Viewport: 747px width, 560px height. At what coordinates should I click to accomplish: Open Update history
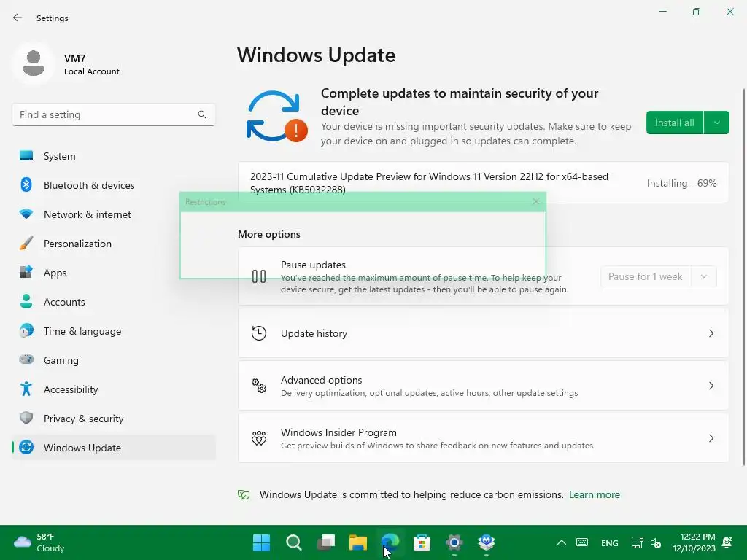[x=483, y=333]
